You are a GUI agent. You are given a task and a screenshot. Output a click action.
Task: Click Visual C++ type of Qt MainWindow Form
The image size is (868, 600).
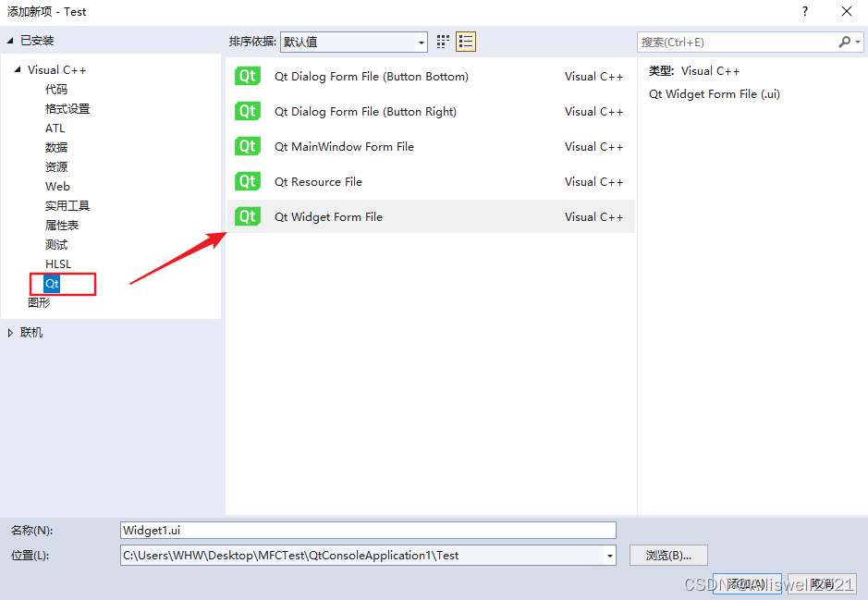593,147
